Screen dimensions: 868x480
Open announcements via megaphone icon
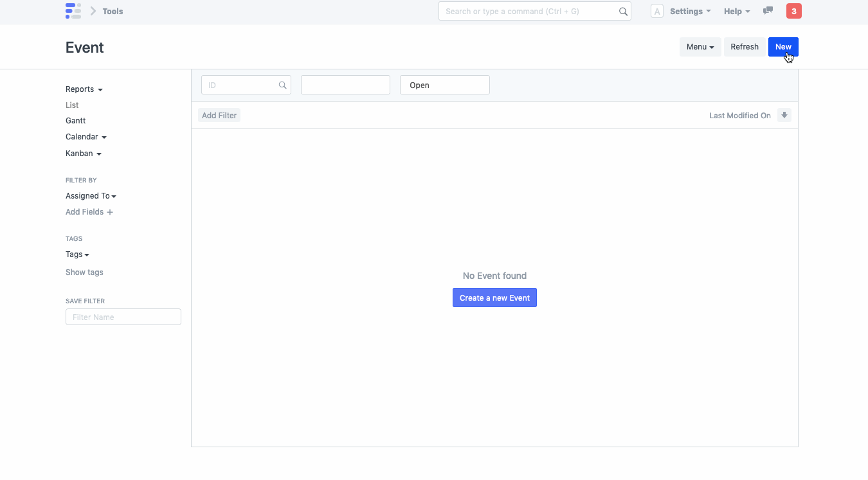(768, 11)
